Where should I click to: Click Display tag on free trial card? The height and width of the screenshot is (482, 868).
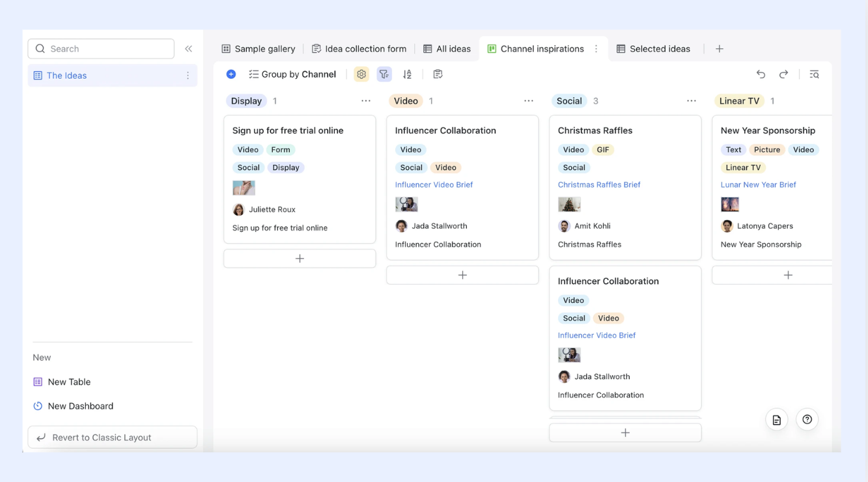[x=286, y=167]
